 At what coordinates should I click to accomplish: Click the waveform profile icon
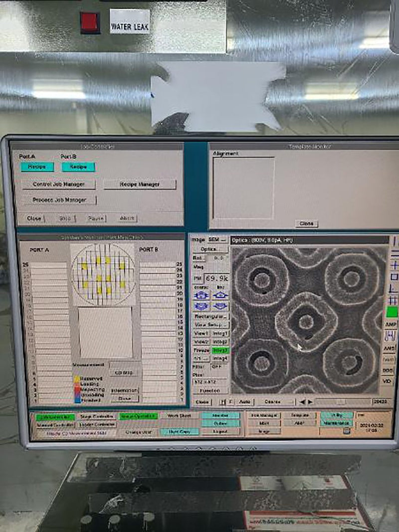390,336
